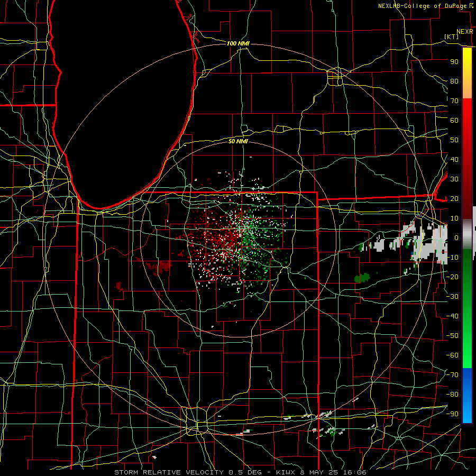Screen dimensions: 476x476
Task: Select the 50 value on velocity scale
Action: coord(454,140)
